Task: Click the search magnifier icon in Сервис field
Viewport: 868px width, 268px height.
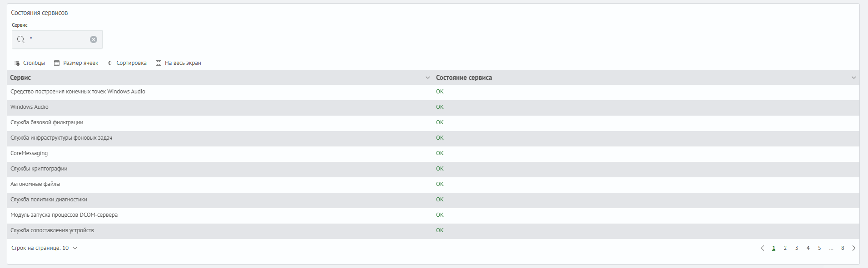Action: point(21,39)
